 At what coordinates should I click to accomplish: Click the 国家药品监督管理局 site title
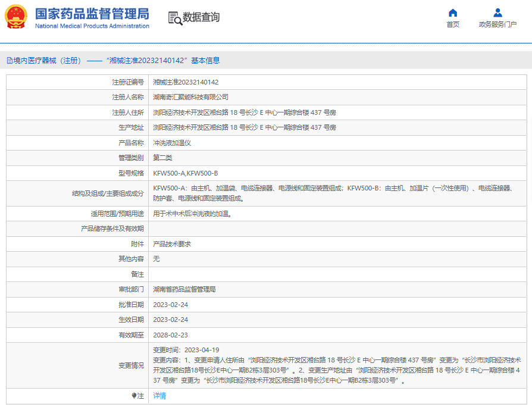coord(92,14)
